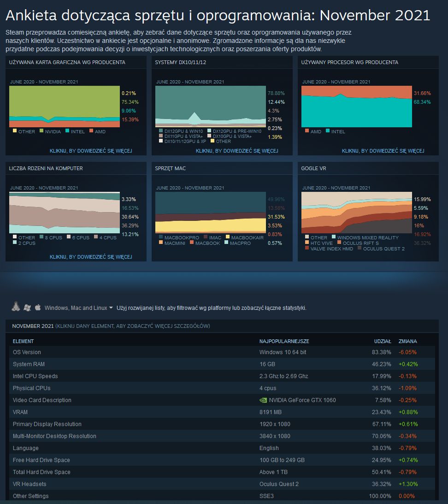Click the CPU cores 'Kliknij, by dowiedzieć się więcej' link
This screenshot has width=448, height=504.
point(91,257)
